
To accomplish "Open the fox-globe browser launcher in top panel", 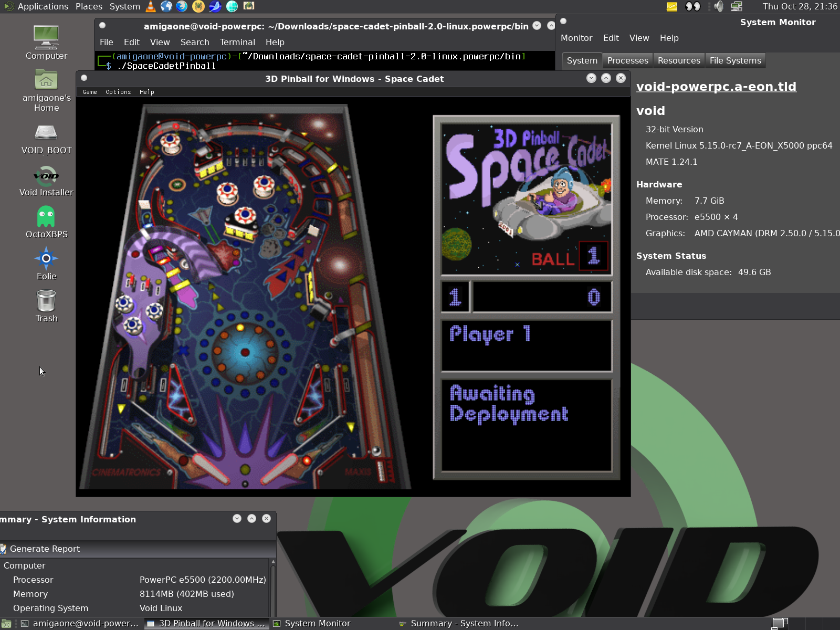I will click(182, 6).
